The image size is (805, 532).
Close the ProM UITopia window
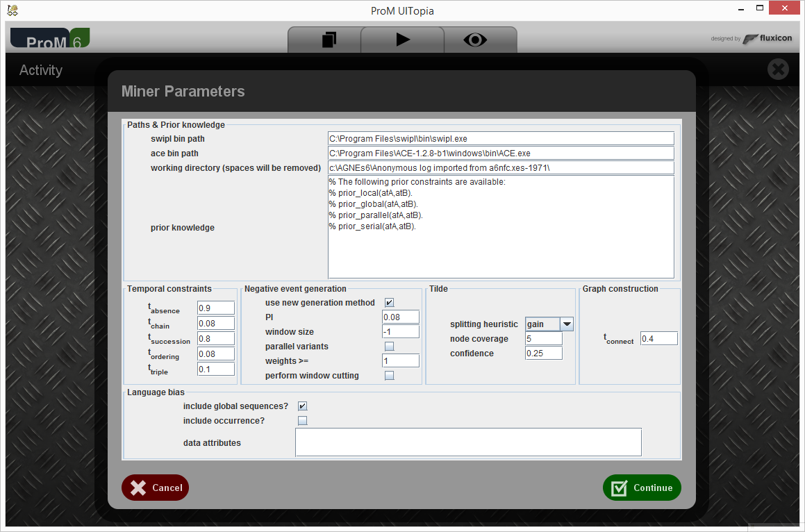pos(784,8)
